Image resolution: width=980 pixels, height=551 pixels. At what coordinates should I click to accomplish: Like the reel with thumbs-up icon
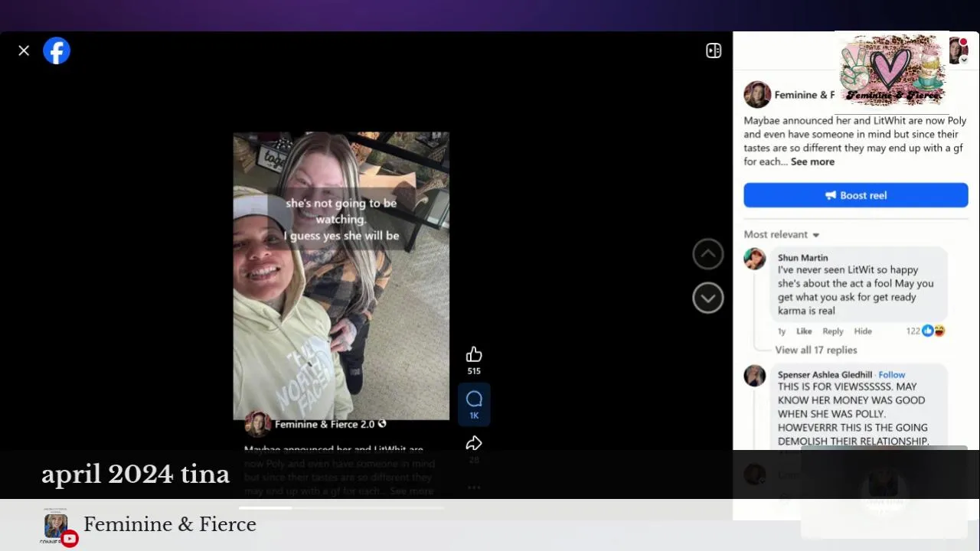point(474,354)
